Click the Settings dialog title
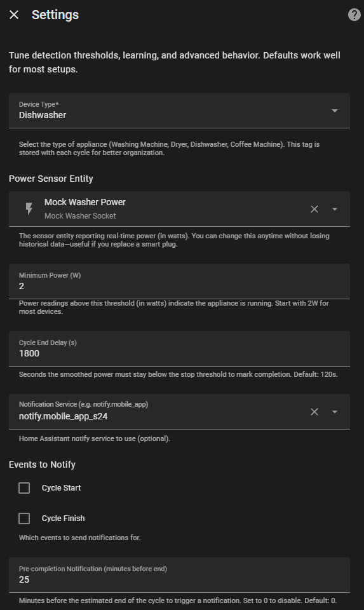The width and height of the screenshot is (364, 610). pyautogui.click(x=55, y=15)
